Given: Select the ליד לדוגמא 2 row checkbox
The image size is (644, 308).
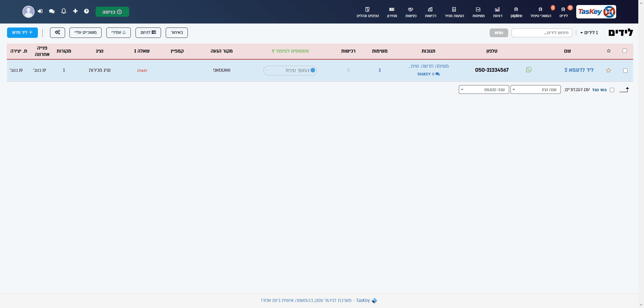Looking at the screenshot, I should click(x=625, y=70).
